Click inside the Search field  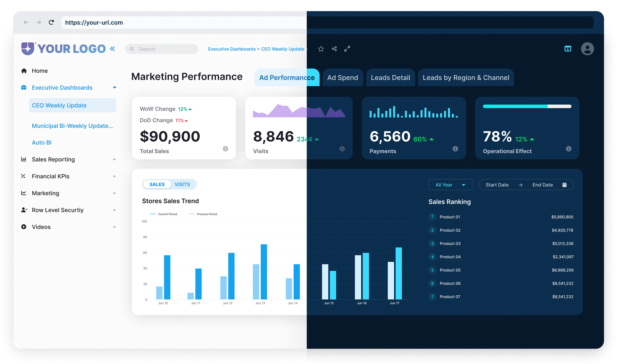[161, 49]
